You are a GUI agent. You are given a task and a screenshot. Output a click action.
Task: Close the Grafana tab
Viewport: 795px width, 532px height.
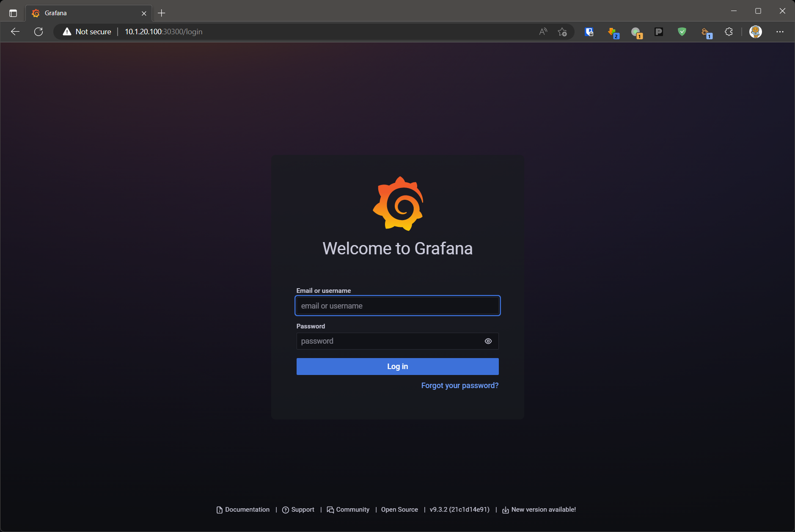(144, 13)
